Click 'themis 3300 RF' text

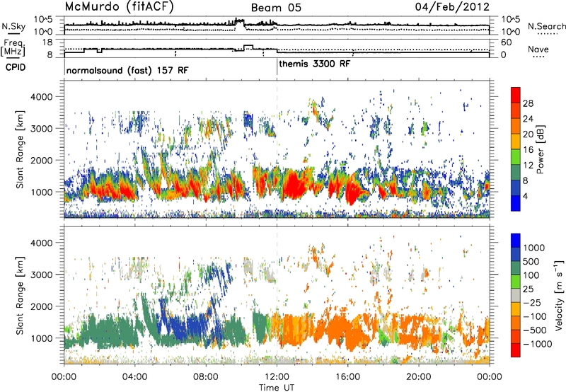coord(314,64)
